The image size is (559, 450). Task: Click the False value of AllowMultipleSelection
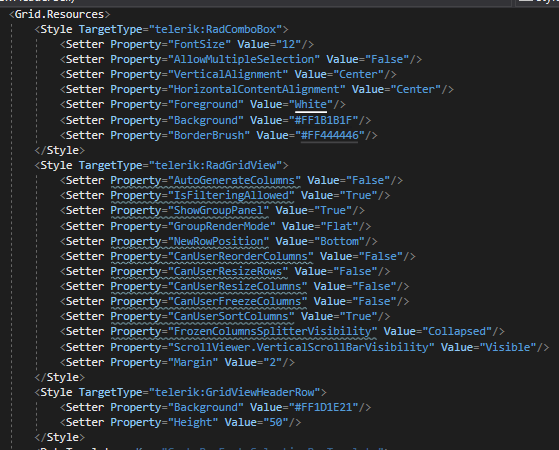(x=387, y=59)
